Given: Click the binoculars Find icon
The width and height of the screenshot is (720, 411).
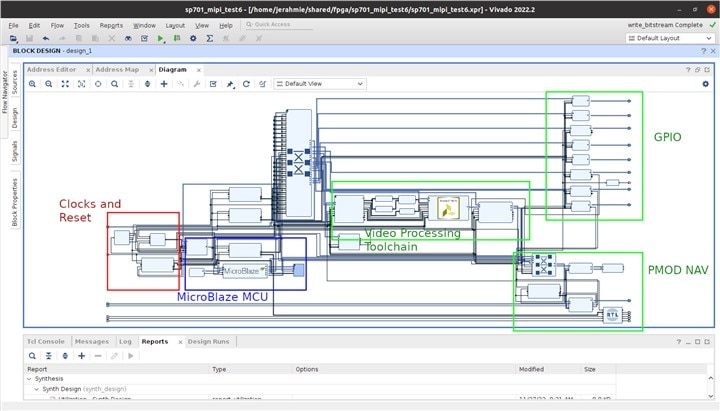Looking at the screenshot, I should [128, 39].
